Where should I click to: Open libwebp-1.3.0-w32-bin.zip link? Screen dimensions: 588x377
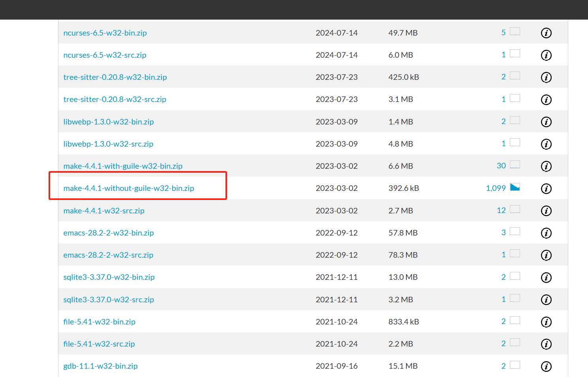[109, 122]
